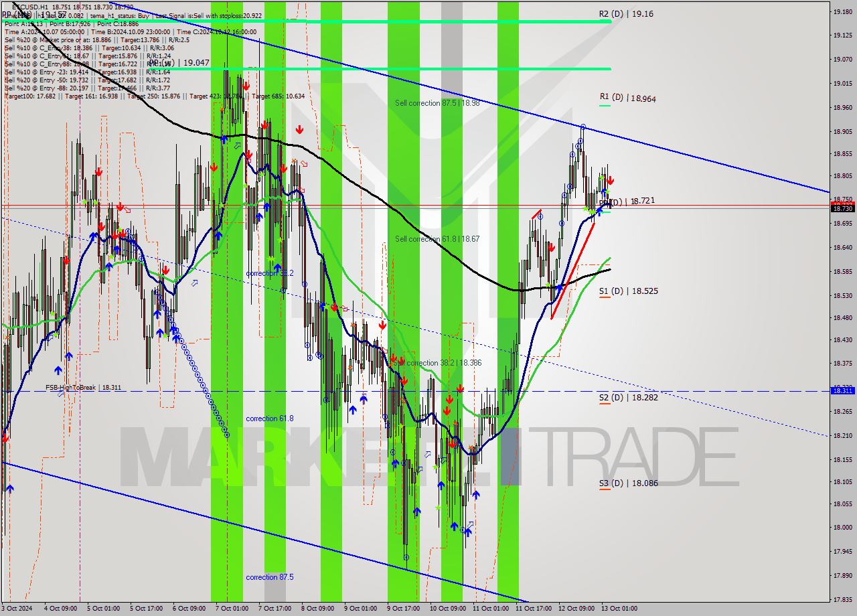Click 19.180 on the price axis

842,12
